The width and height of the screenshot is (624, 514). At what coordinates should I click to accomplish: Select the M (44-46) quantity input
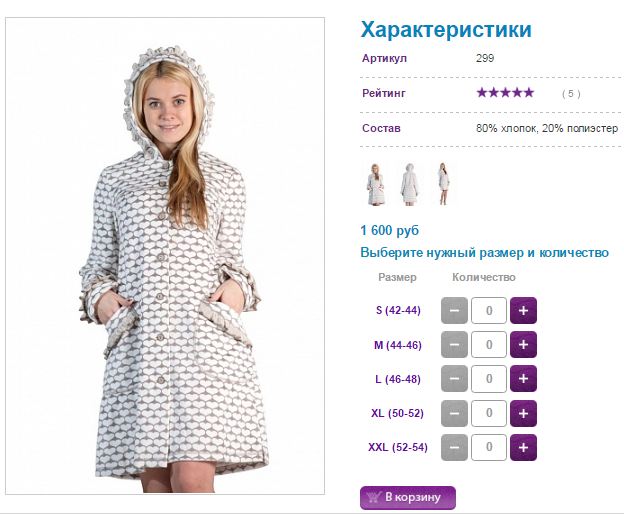tap(489, 345)
